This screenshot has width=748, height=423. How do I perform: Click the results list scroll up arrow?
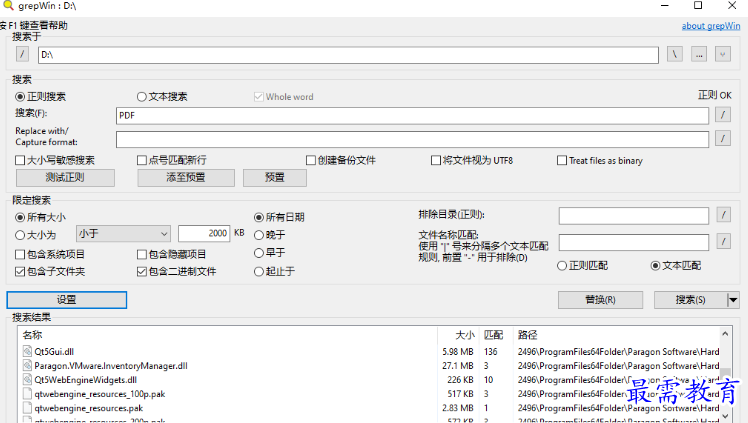(x=725, y=334)
